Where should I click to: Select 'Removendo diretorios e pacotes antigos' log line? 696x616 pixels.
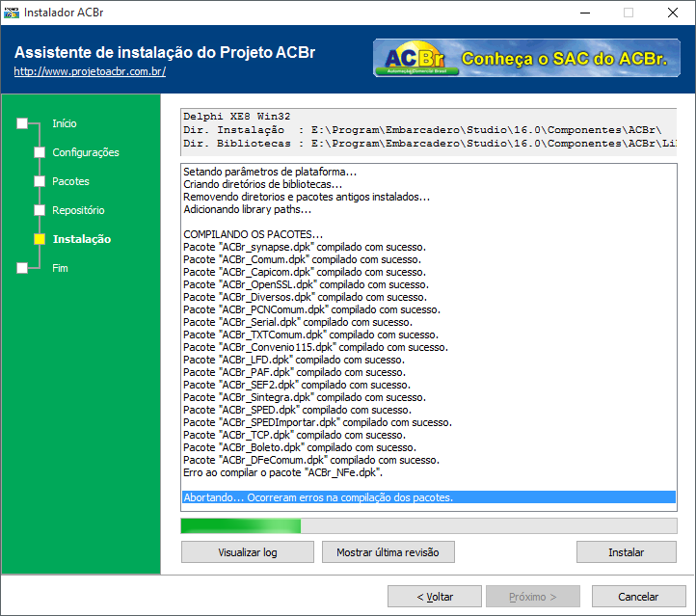tap(307, 197)
